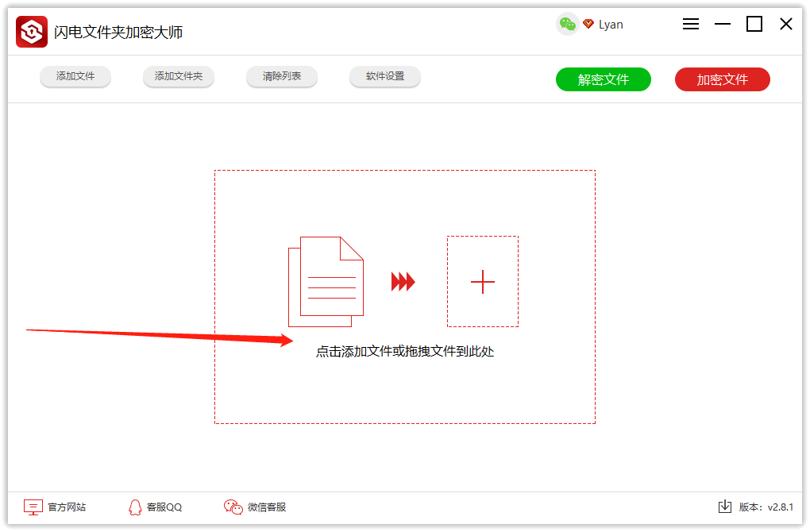Open the 官方网站 link
This screenshot has height=532, width=810.
click(x=67, y=507)
